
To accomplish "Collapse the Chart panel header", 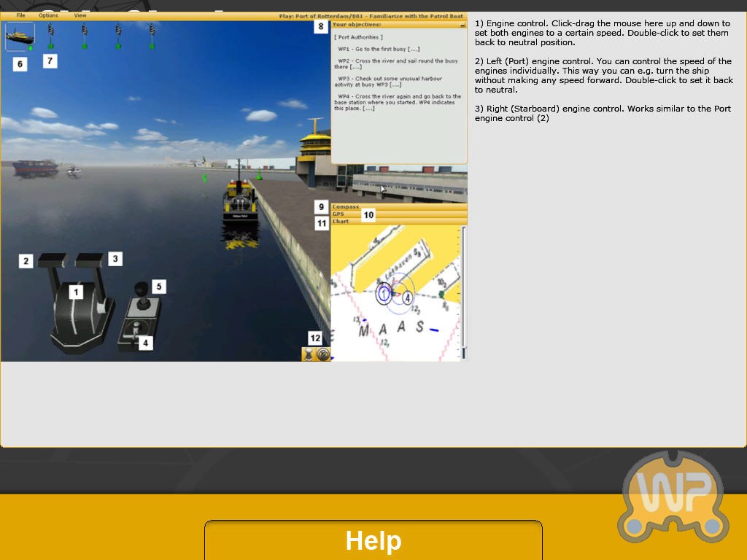I will (398, 221).
